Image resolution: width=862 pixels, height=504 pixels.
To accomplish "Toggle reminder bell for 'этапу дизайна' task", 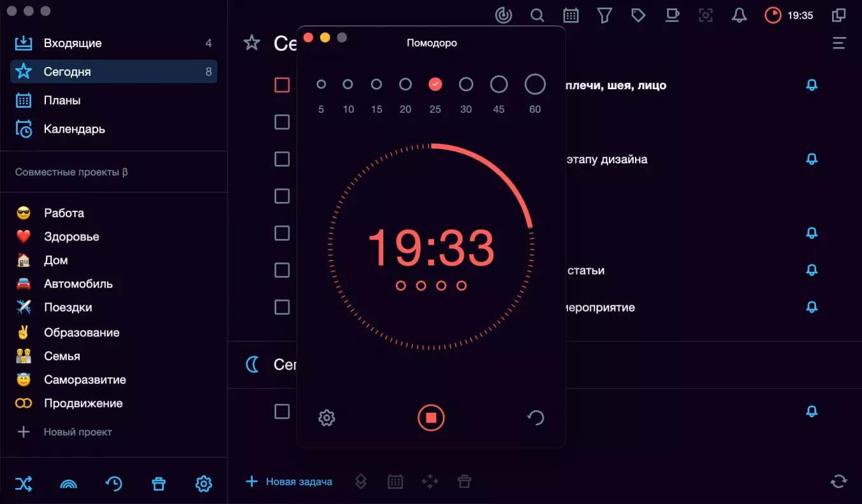I will click(x=812, y=159).
